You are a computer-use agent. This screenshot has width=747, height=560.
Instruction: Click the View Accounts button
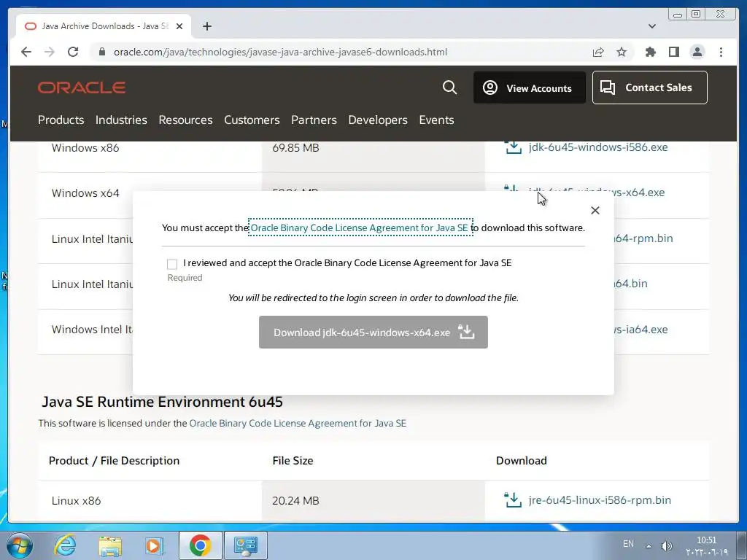click(x=530, y=87)
